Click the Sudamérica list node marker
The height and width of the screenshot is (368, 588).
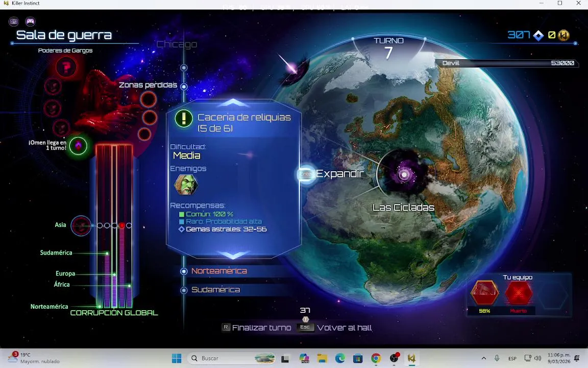184,290
